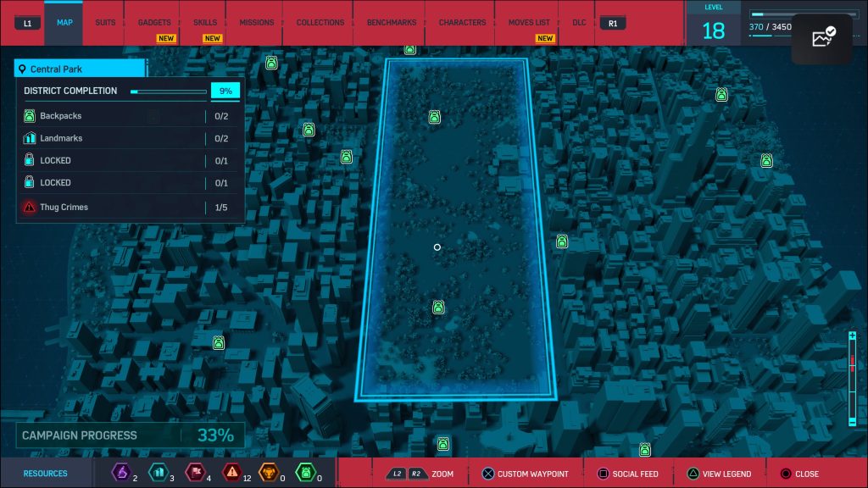Image resolution: width=868 pixels, height=488 pixels.
Task: Open the photo mode icon at top right
Action: 822,37
